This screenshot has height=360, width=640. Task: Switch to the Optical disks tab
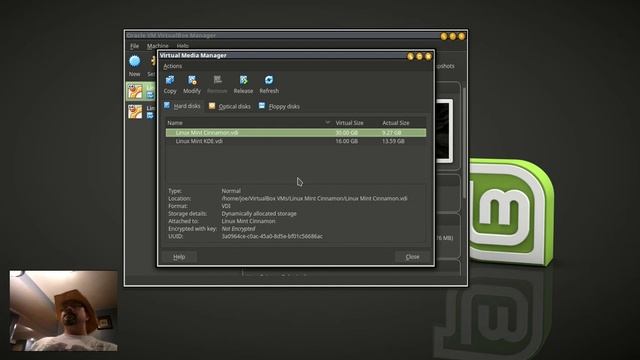[230, 106]
